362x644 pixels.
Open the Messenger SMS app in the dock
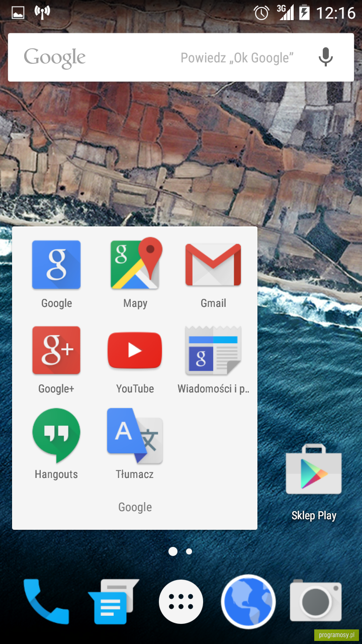pos(113,601)
